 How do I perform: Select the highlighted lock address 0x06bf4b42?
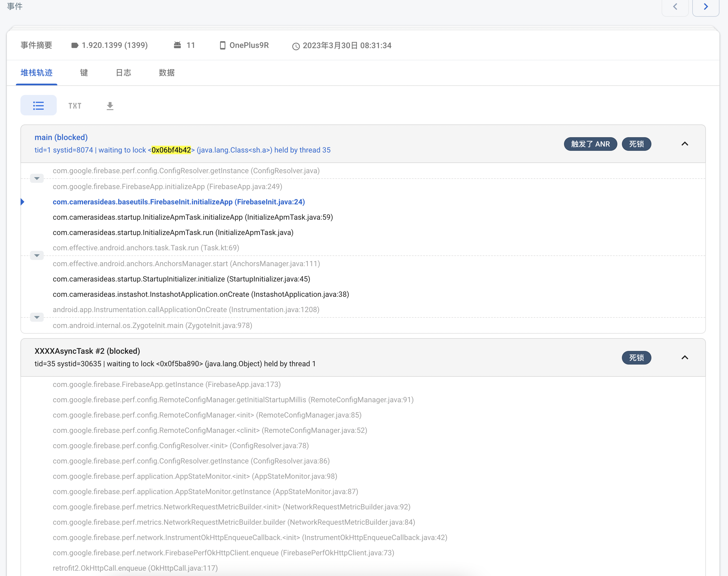tap(172, 150)
